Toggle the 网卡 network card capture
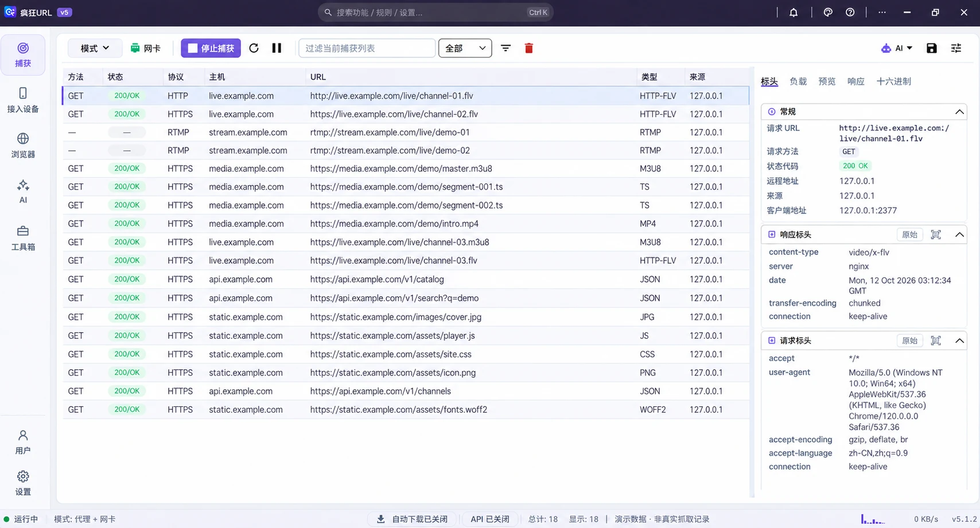This screenshot has width=980, height=528. pyautogui.click(x=145, y=48)
